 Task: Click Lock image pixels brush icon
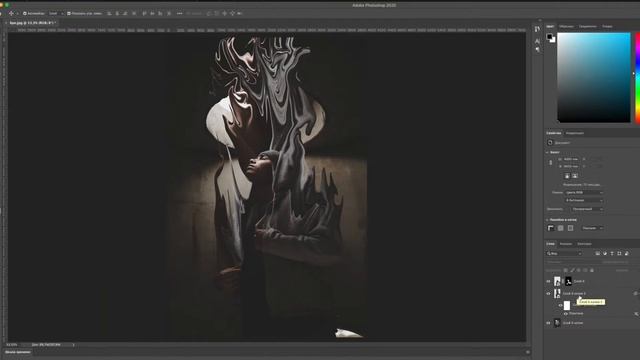click(572, 270)
